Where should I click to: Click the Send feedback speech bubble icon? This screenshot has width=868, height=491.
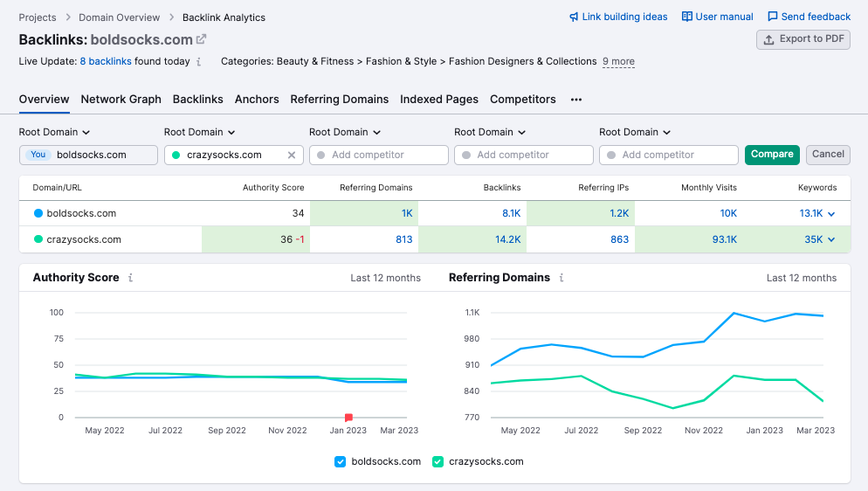[773, 17]
